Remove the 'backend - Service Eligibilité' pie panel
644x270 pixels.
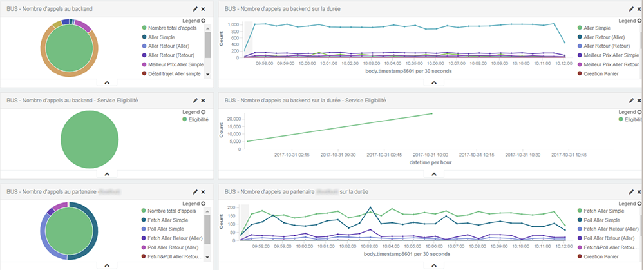203,101
